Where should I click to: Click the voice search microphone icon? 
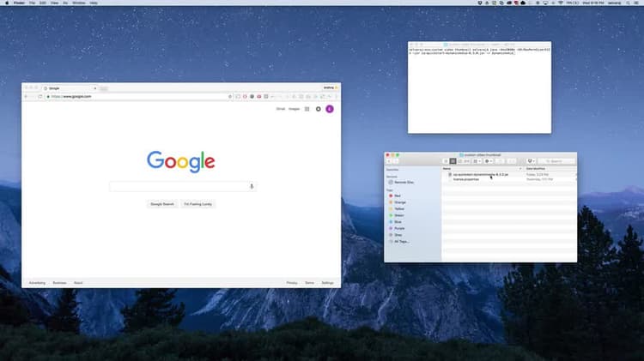click(252, 186)
